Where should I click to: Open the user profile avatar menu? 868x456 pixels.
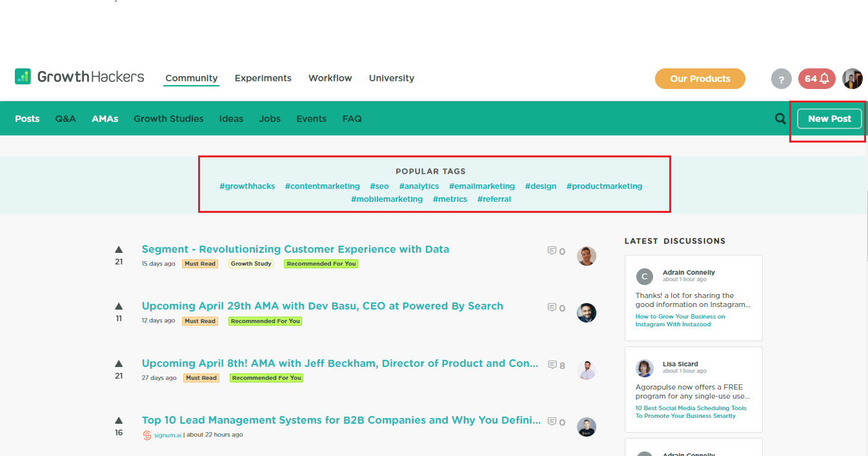(x=853, y=79)
